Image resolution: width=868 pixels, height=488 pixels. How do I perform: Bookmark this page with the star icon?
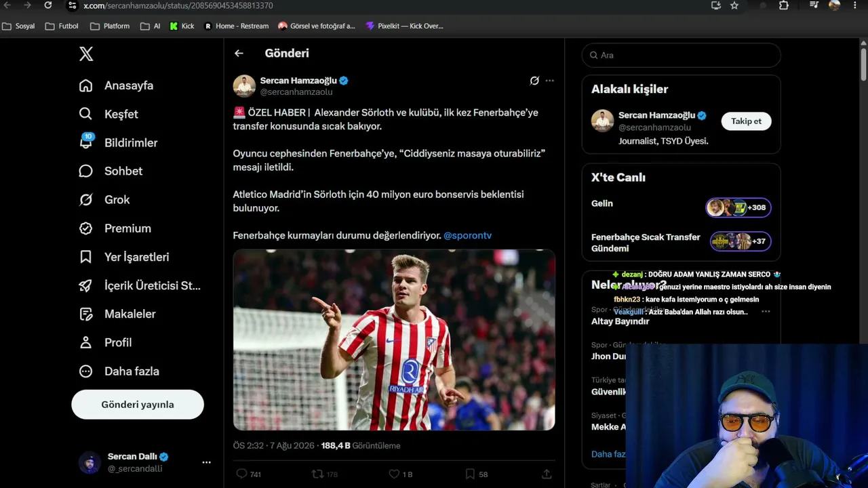pos(734,5)
